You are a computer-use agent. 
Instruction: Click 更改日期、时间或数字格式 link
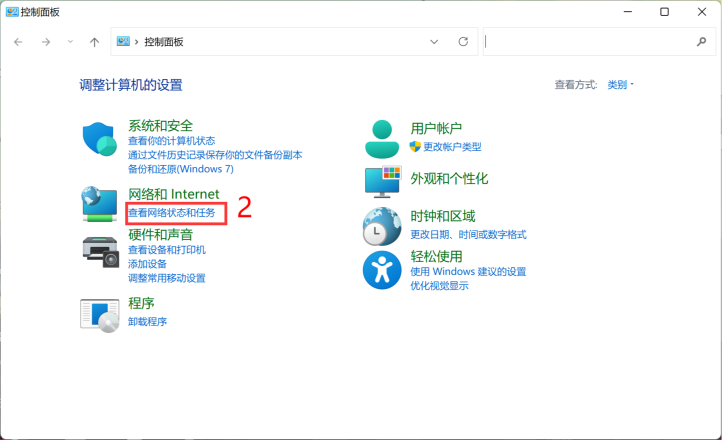coord(468,234)
